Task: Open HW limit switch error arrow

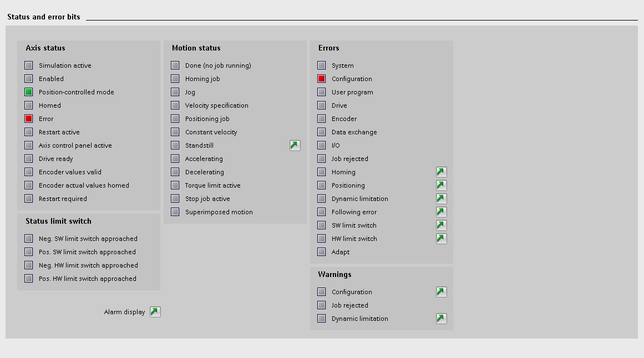Action: pyautogui.click(x=442, y=239)
